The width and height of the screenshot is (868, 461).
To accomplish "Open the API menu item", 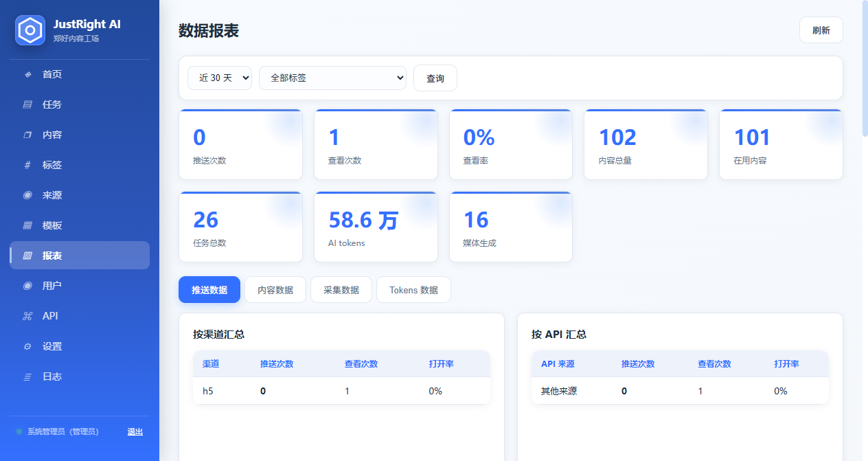I will pos(80,316).
